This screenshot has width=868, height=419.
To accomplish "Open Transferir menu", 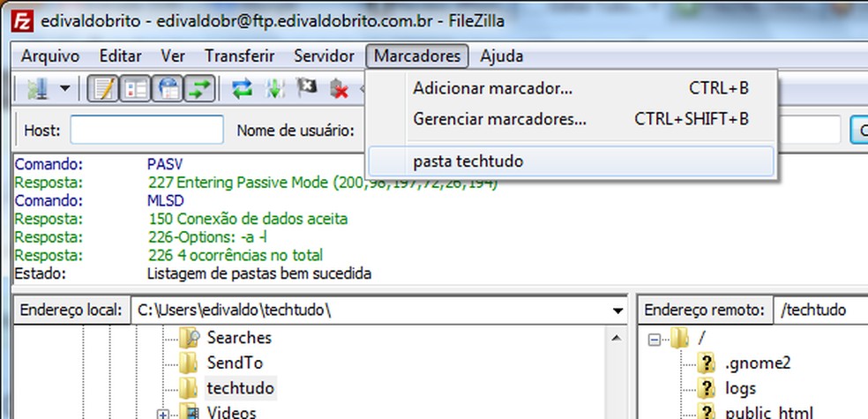I will point(240,56).
